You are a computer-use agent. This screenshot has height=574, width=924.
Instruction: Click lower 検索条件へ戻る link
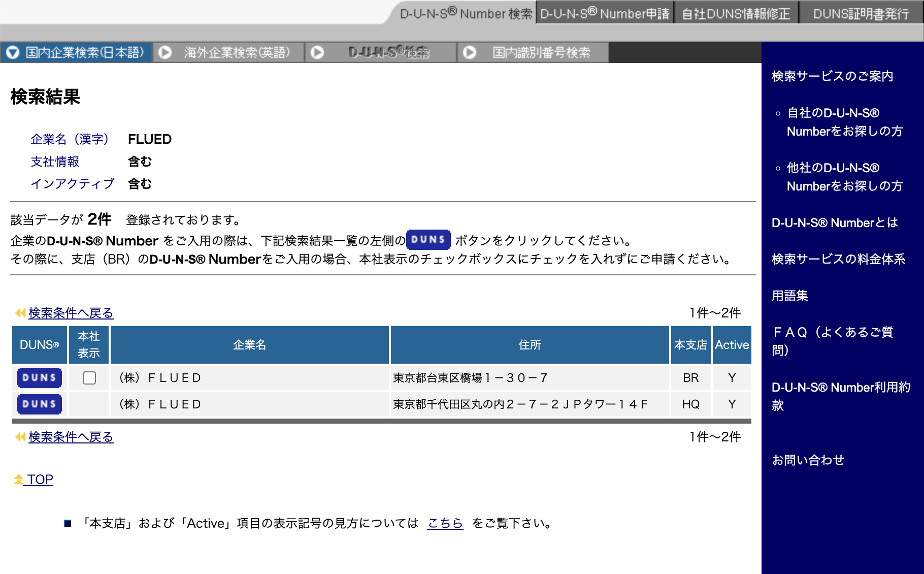point(71,437)
